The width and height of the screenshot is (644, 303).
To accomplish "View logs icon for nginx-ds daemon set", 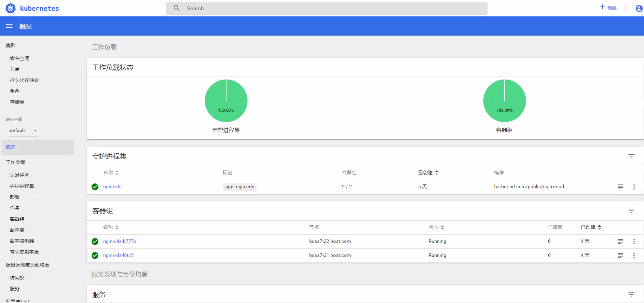I will (x=620, y=187).
